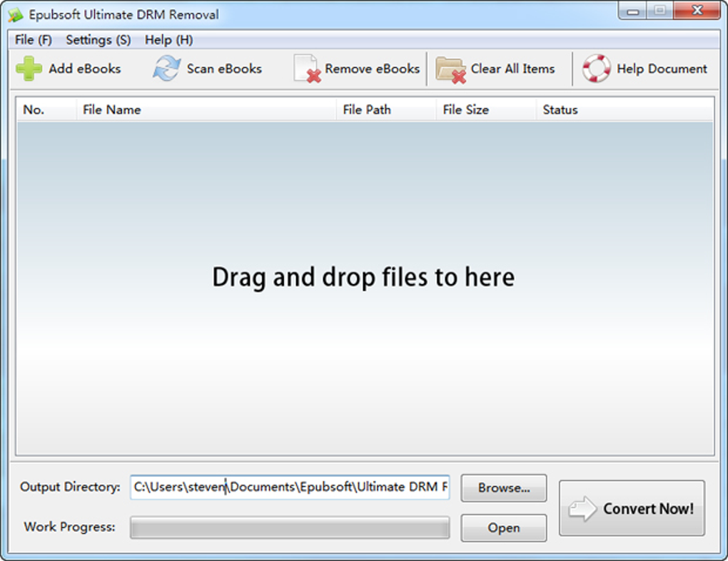This screenshot has width=728, height=561.
Task: Click the disabled maximize window button
Action: click(659, 11)
